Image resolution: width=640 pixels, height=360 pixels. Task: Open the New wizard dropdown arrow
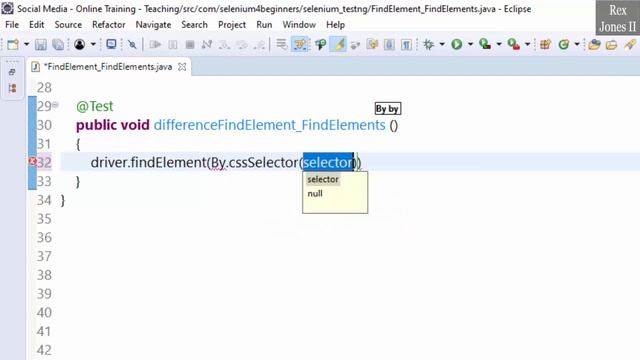[26, 44]
